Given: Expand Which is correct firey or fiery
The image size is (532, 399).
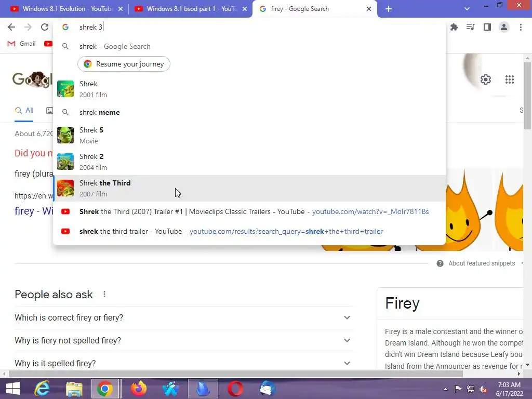Looking at the screenshot, I should click(x=184, y=317).
